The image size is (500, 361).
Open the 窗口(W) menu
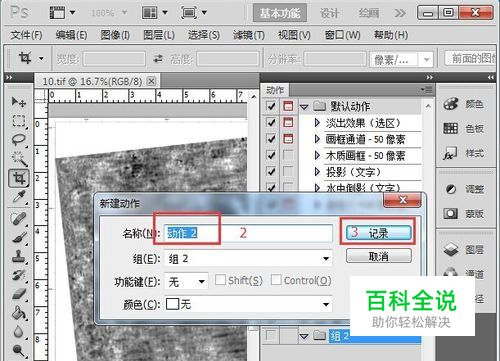click(342, 35)
